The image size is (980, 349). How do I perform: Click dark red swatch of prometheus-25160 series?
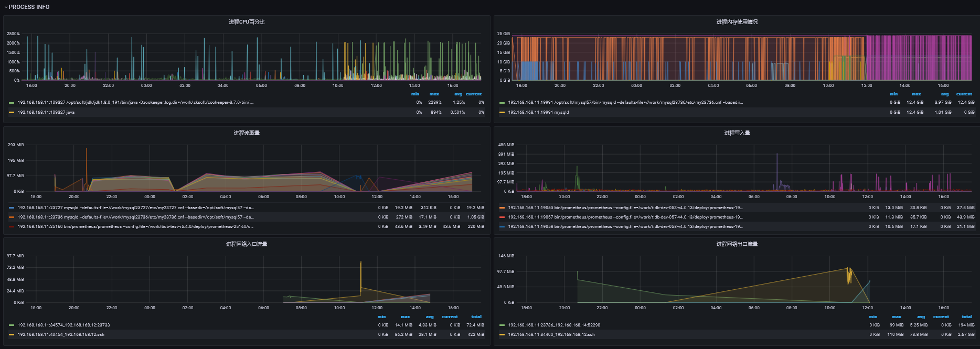pos(12,227)
